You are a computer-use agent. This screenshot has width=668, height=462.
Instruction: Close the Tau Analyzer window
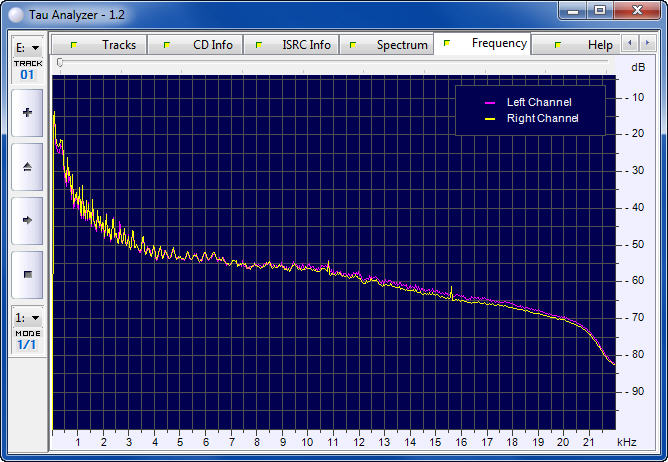(x=637, y=11)
